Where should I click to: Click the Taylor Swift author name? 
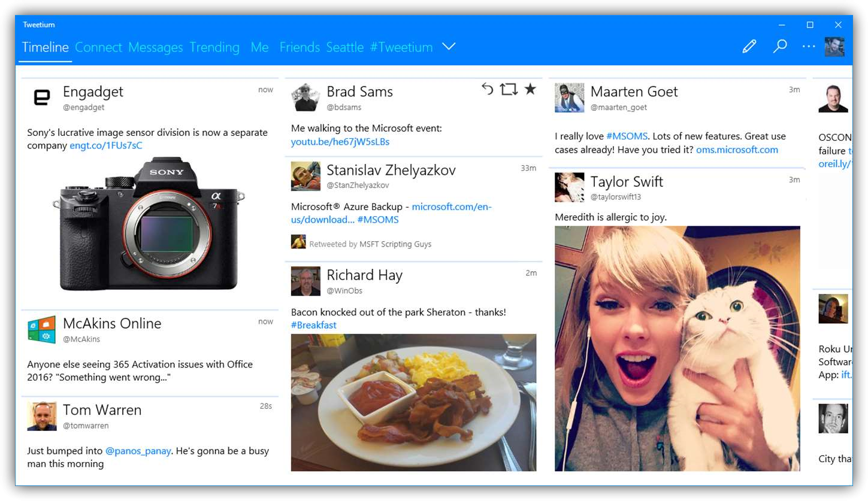click(627, 181)
